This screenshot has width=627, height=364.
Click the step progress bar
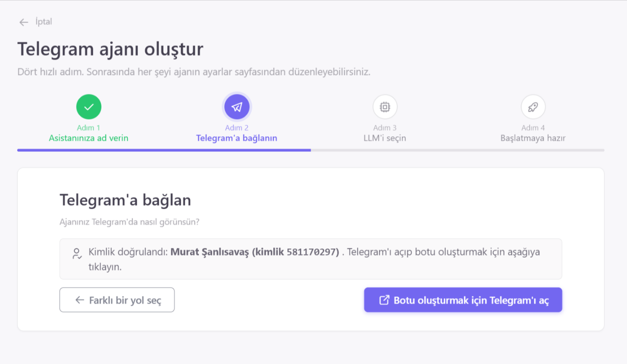point(311,150)
